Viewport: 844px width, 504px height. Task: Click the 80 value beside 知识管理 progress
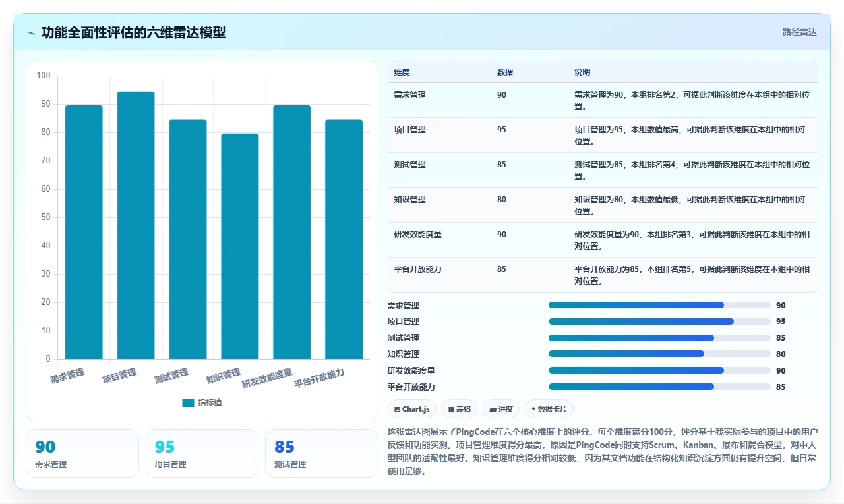click(x=781, y=354)
